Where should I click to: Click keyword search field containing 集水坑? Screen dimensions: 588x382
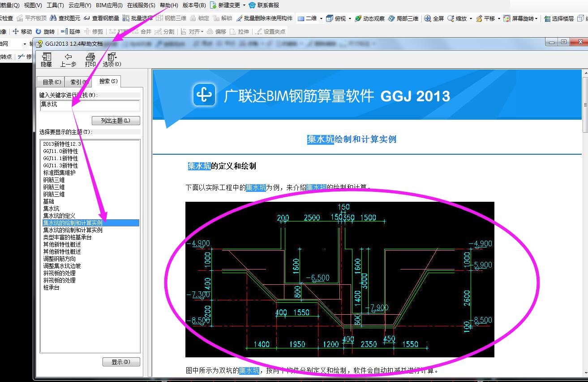click(x=90, y=105)
